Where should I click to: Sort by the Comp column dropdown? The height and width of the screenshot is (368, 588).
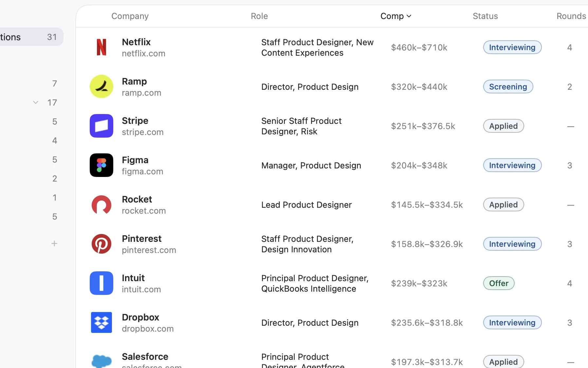tap(396, 16)
